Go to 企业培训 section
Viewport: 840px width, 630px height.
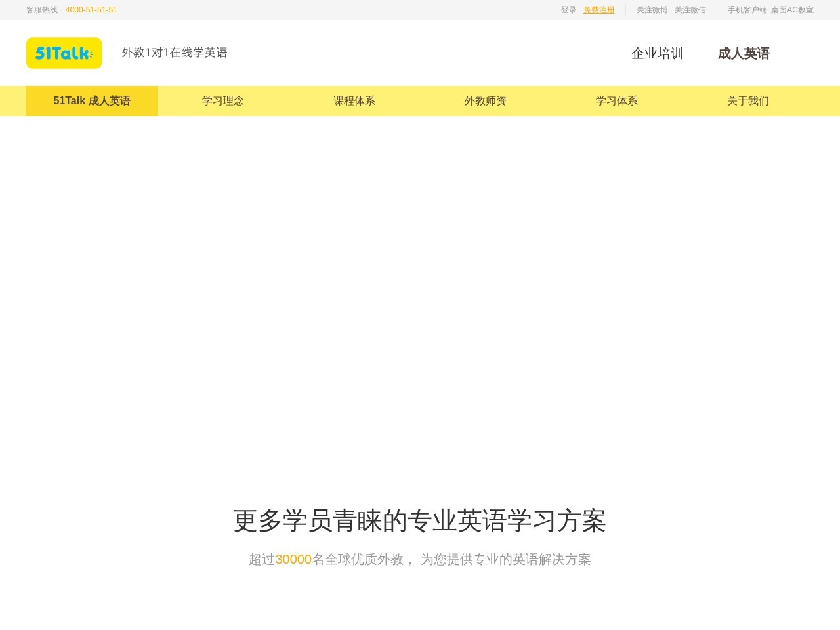point(658,53)
